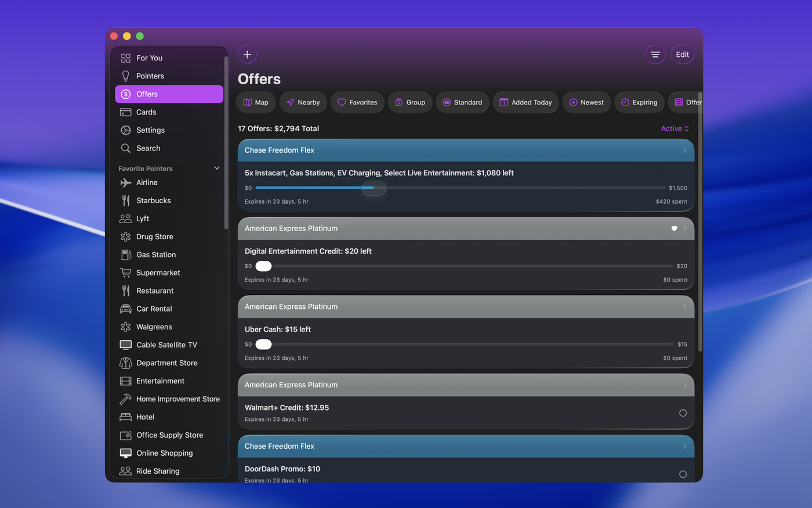Toggle favorite heart on Digital Entertainment card
Viewport: 812px width, 508px height.
(674, 229)
